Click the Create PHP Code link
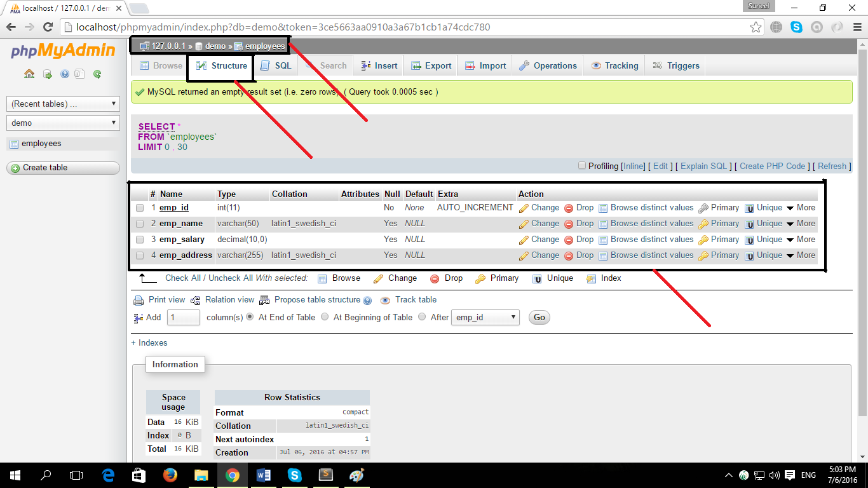Screen dimensions: 868x488 tap(773, 166)
